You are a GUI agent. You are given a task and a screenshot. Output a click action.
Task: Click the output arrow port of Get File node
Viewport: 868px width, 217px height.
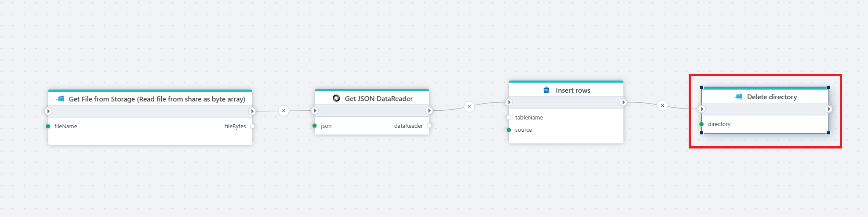(252, 111)
